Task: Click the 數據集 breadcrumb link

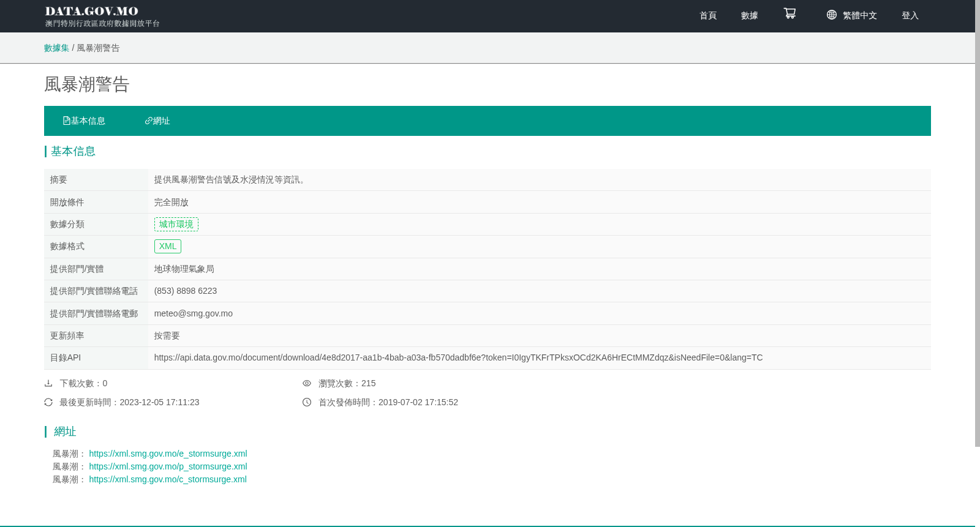Action: pyautogui.click(x=56, y=48)
